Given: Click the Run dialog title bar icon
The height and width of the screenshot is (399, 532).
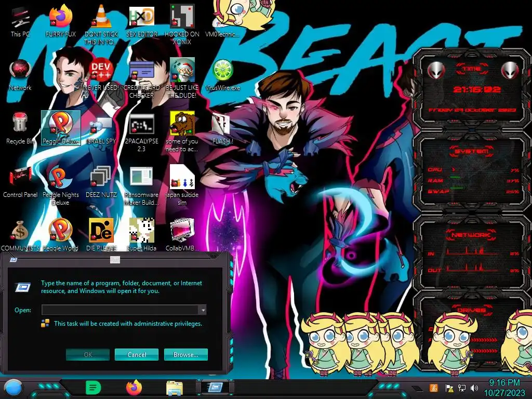Looking at the screenshot, I should (14, 260).
